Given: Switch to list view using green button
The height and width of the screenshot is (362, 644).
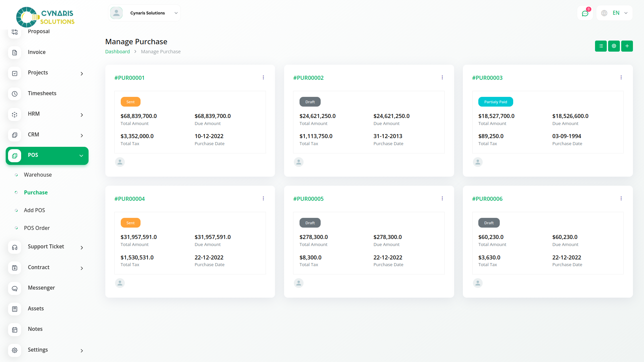Looking at the screenshot, I should point(601,46).
